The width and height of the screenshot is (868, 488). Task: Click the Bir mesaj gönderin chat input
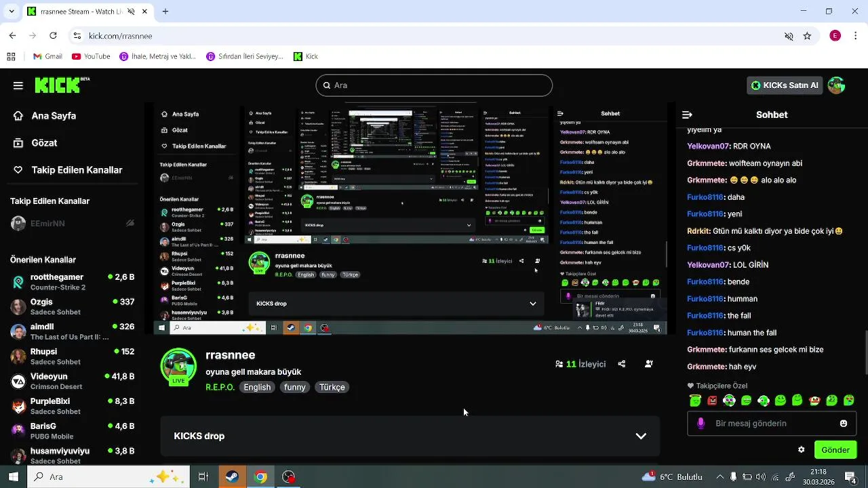pos(772,424)
